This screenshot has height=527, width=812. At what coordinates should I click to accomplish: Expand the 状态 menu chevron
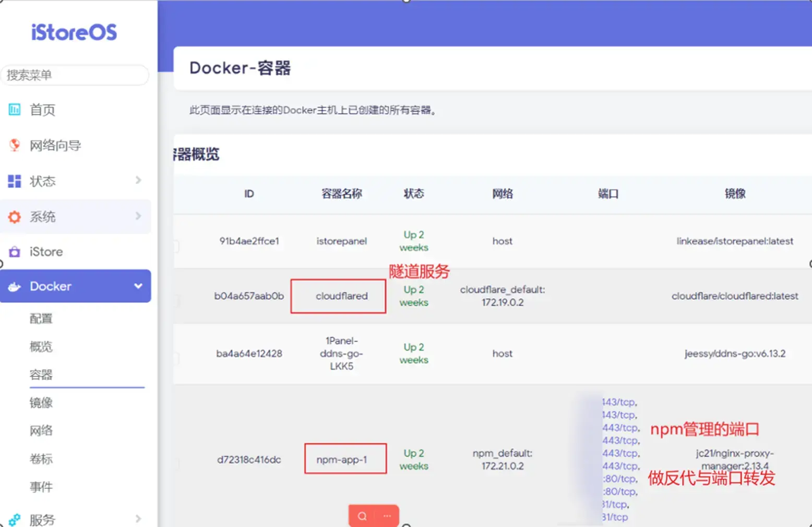138,180
